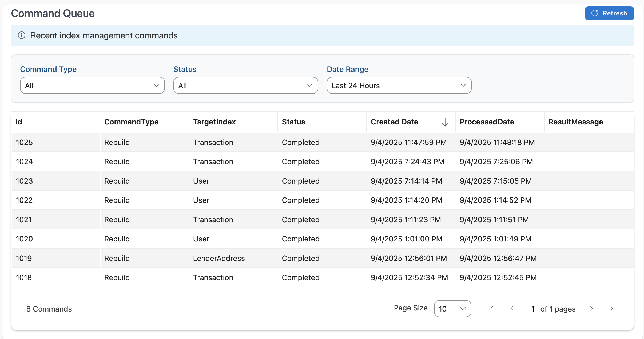Click the Created Date sort arrow icon
This screenshot has width=644, height=339.
(x=445, y=122)
